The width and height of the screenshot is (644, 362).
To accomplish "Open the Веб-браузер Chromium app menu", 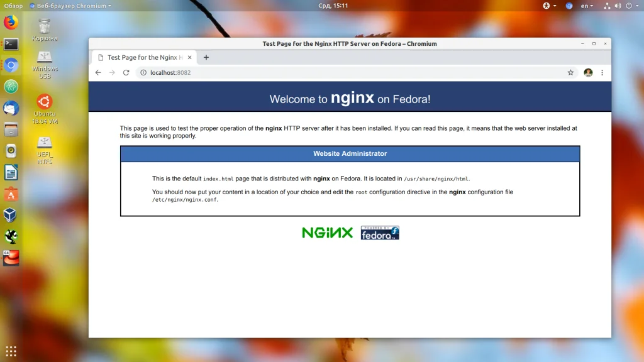I will tap(70, 6).
